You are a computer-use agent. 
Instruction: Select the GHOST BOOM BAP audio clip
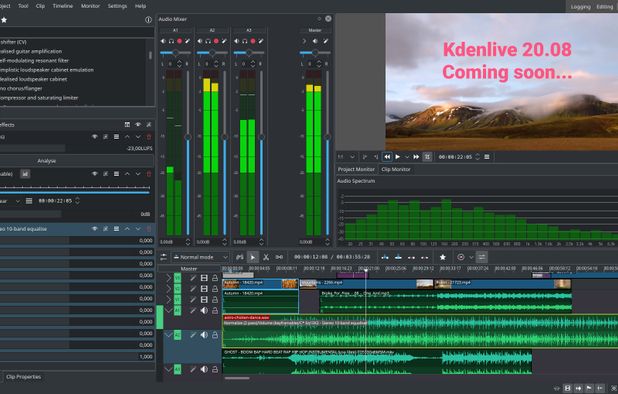click(377, 361)
